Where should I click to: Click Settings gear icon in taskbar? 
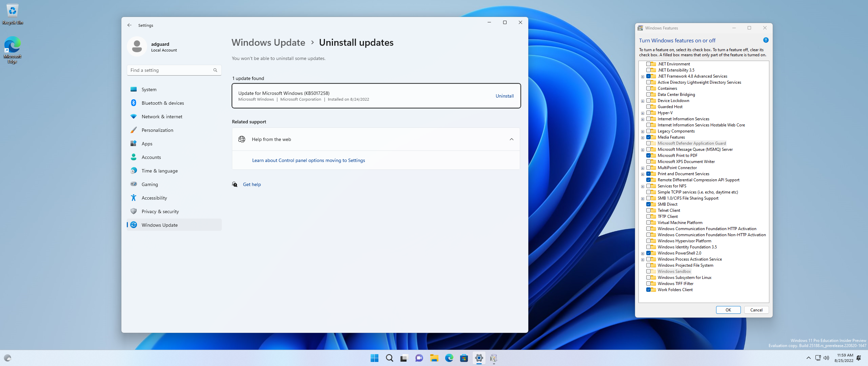click(479, 358)
